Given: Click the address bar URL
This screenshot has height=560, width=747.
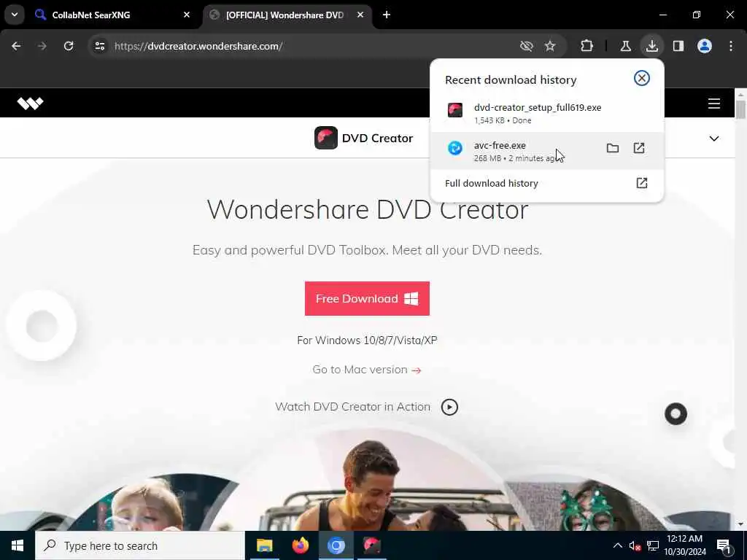Looking at the screenshot, I should coord(198,46).
